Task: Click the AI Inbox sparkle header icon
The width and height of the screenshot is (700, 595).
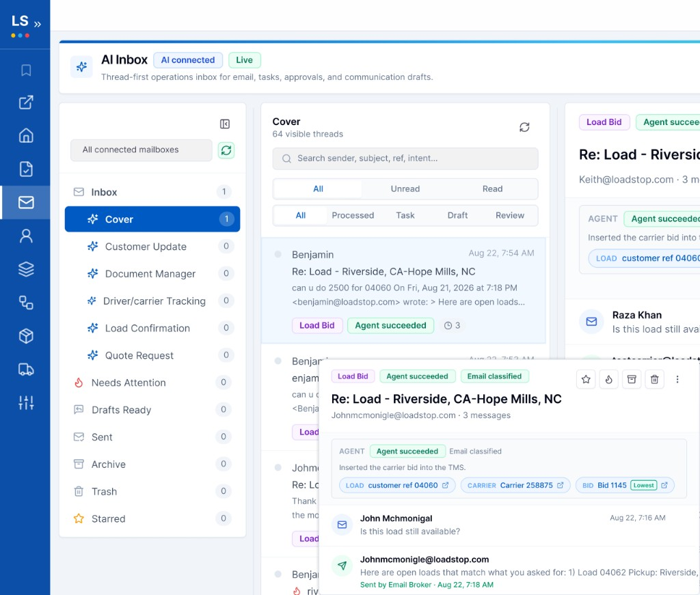Action: click(82, 67)
